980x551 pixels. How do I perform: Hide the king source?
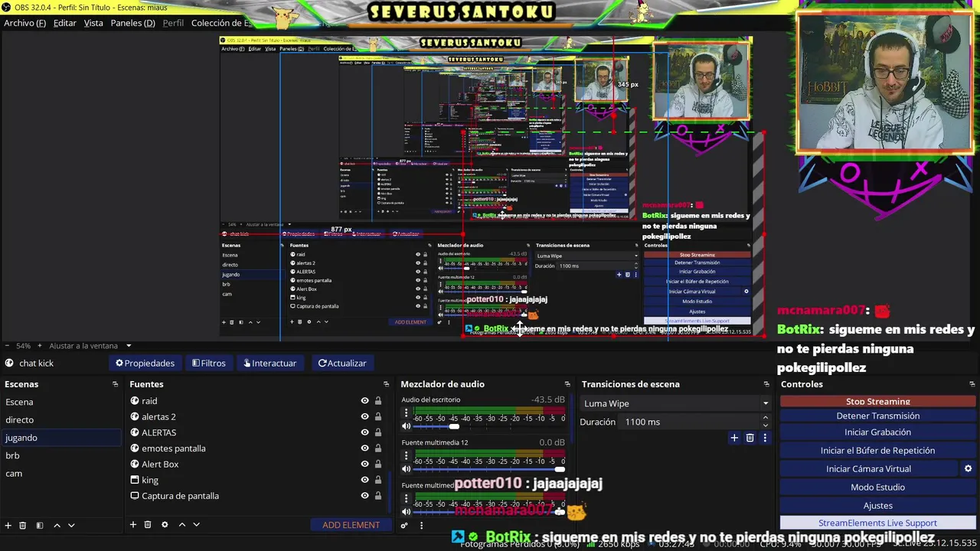(x=364, y=480)
